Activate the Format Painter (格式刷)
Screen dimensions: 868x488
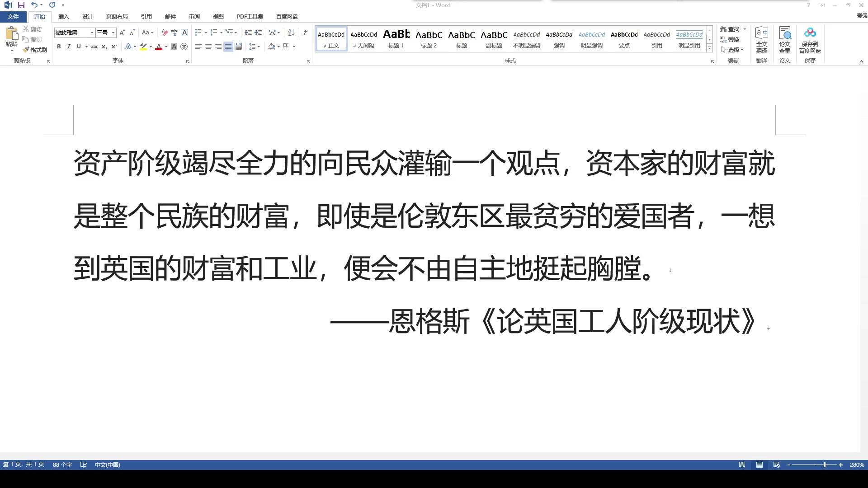pyautogui.click(x=35, y=50)
